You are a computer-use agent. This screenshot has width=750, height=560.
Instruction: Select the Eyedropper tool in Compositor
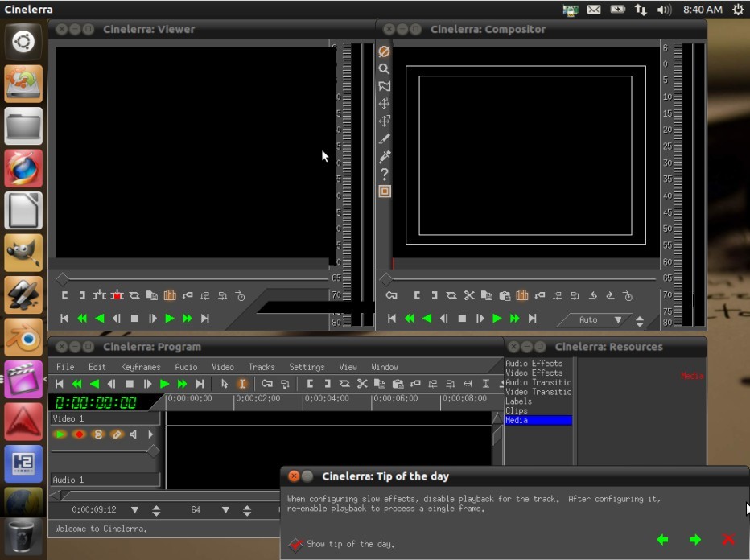[384, 156]
